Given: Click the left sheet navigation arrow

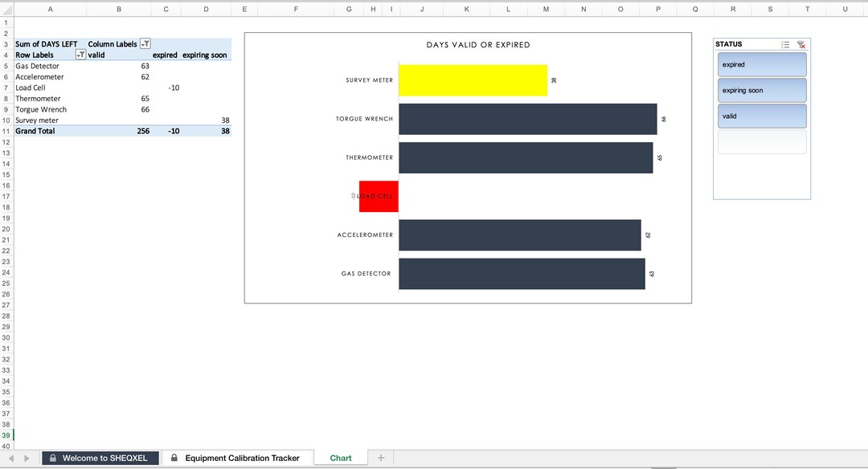Looking at the screenshot, I should pyautogui.click(x=10, y=458).
